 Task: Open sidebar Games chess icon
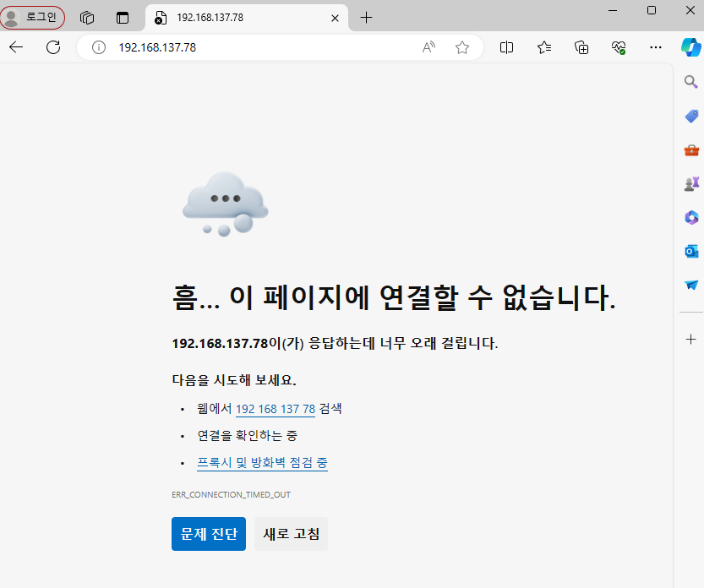click(x=691, y=183)
